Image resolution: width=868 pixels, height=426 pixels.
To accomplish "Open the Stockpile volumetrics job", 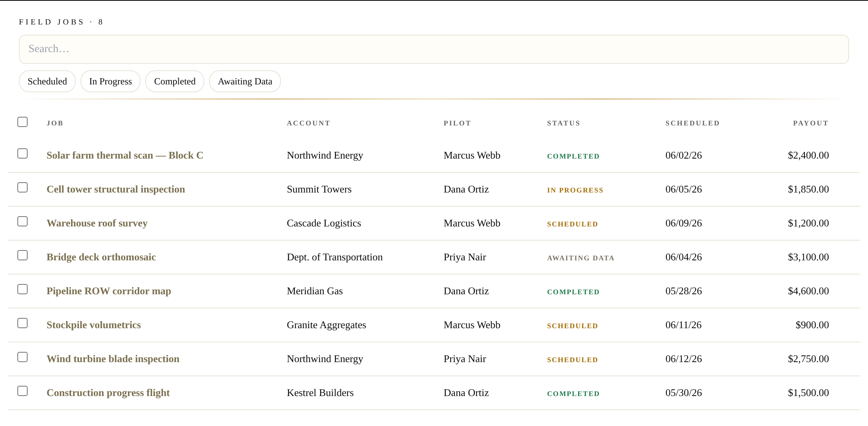I will (x=94, y=325).
